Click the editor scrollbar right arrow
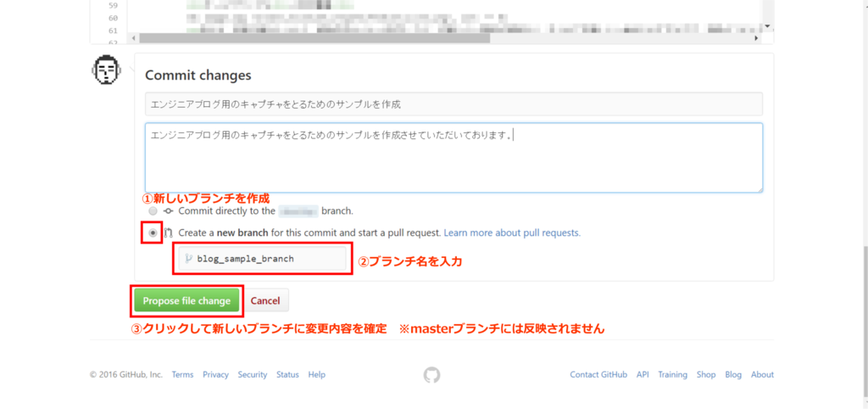This screenshot has height=409, width=868. (x=757, y=39)
